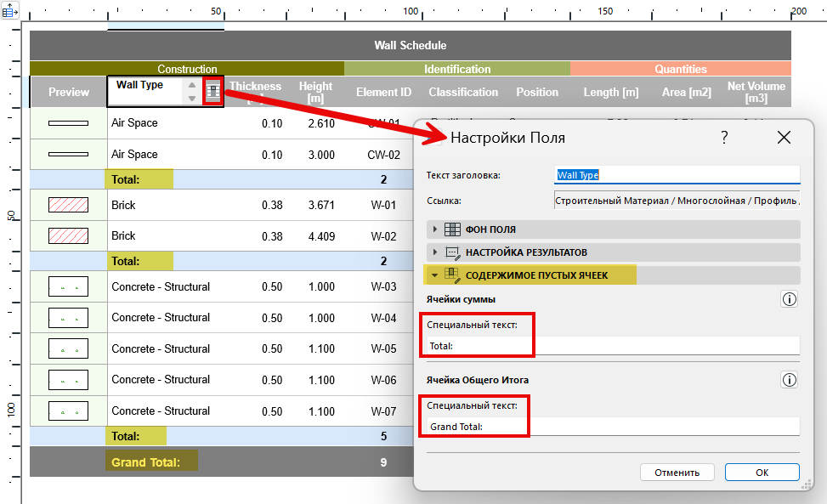The width and height of the screenshot is (827, 504).
Task: Click the concrete preview in W-07 row
Action: pyautogui.click(x=69, y=411)
